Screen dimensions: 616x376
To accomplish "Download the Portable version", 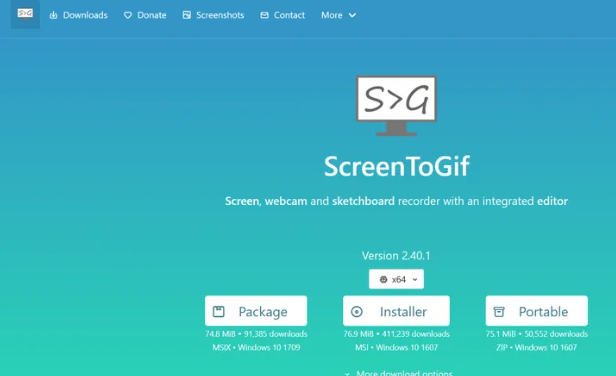I will pos(537,311).
